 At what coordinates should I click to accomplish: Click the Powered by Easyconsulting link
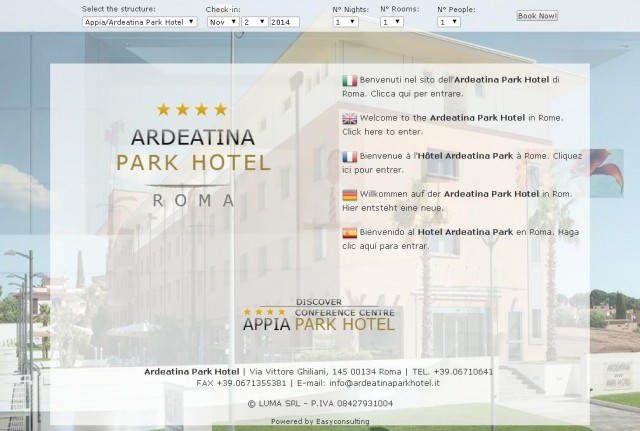[x=320, y=421]
